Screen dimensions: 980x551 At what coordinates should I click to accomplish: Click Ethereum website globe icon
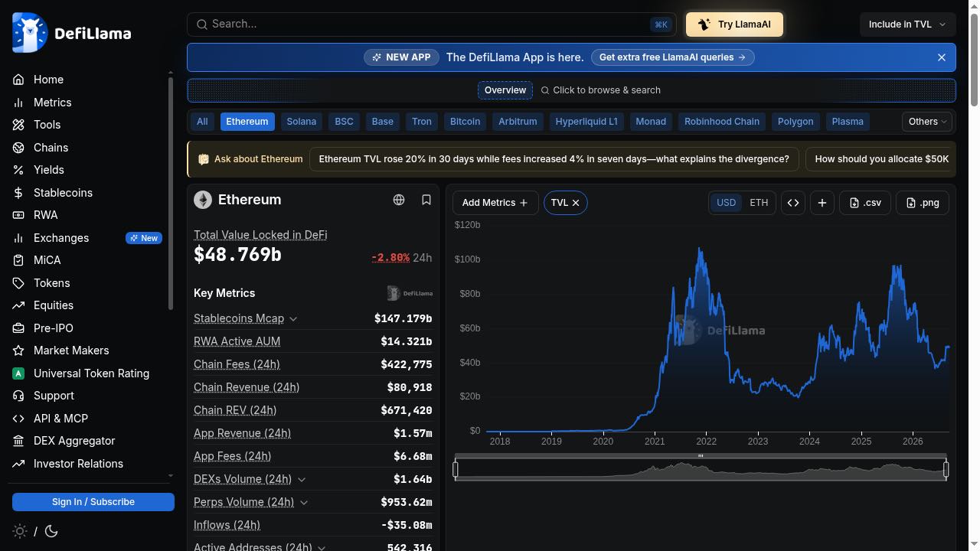click(x=399, y=200)
